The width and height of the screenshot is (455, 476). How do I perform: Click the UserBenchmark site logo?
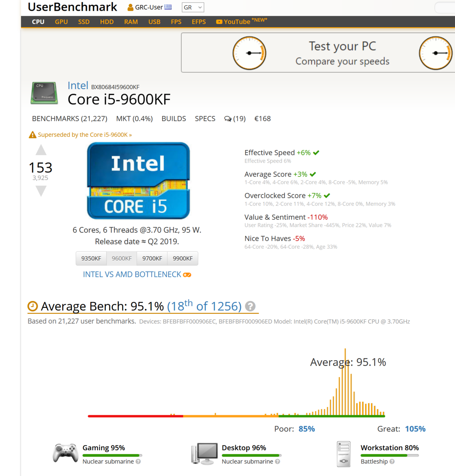(x=72, y=7)
